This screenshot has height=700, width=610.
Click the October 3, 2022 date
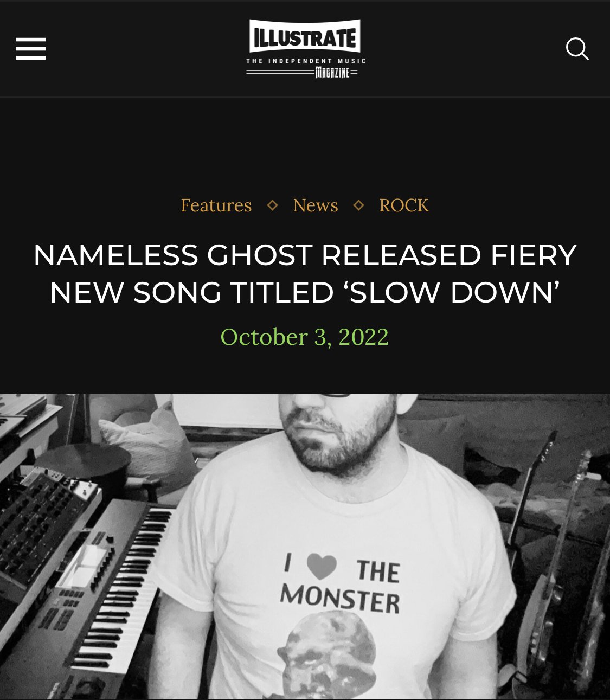click(x=305, y=337)
